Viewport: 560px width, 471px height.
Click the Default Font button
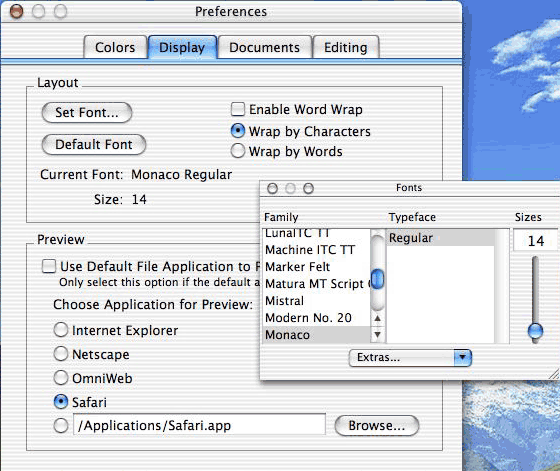pos(94,145)
